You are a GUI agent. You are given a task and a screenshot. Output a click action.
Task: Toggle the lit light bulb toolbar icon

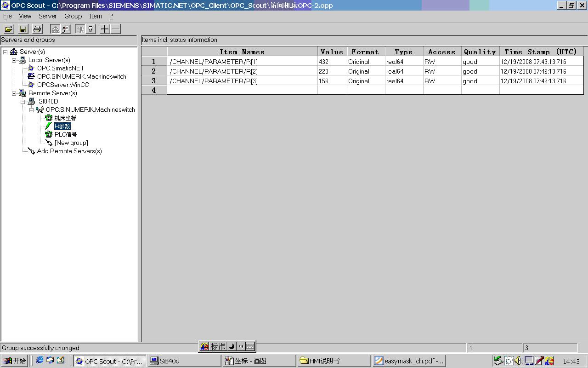tap(80, 29)
